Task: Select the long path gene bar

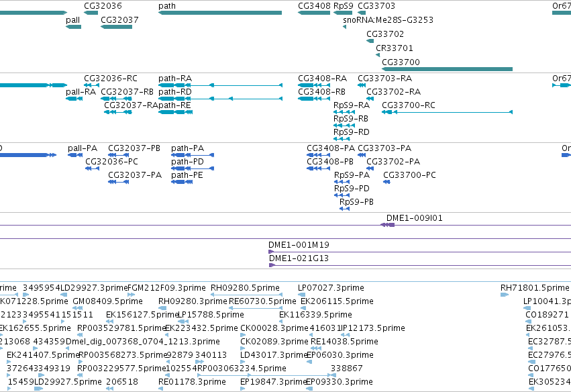Action: coord(220,13)
